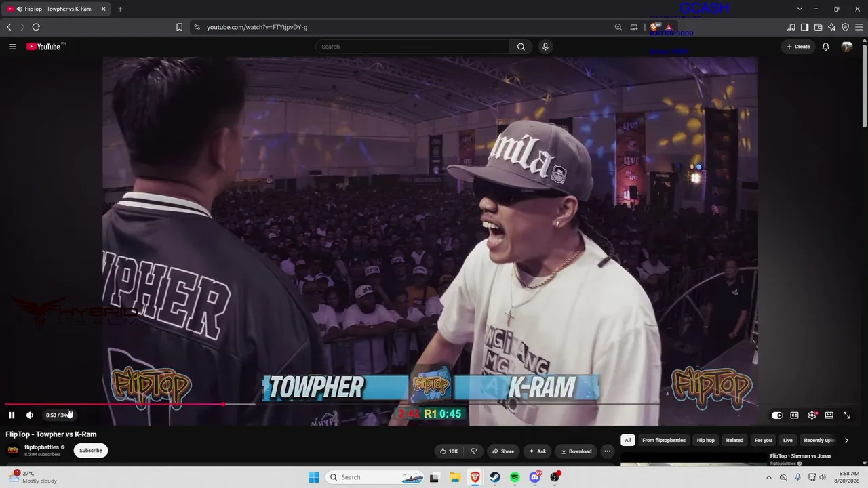Click the Ask button
The image size is (868, 488).
click(x=537, y=451)
